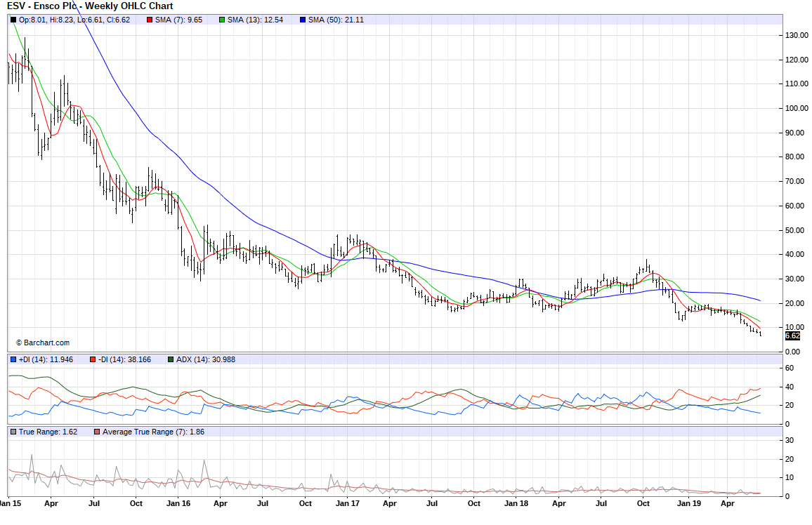Viewport: 812px width, 525px height.
Task: Click the blue SMA (50) legend swatch
Action: 303,20
